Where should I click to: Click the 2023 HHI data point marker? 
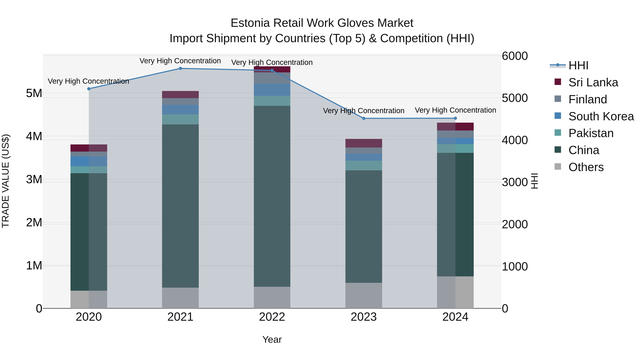tap(364, 118)
